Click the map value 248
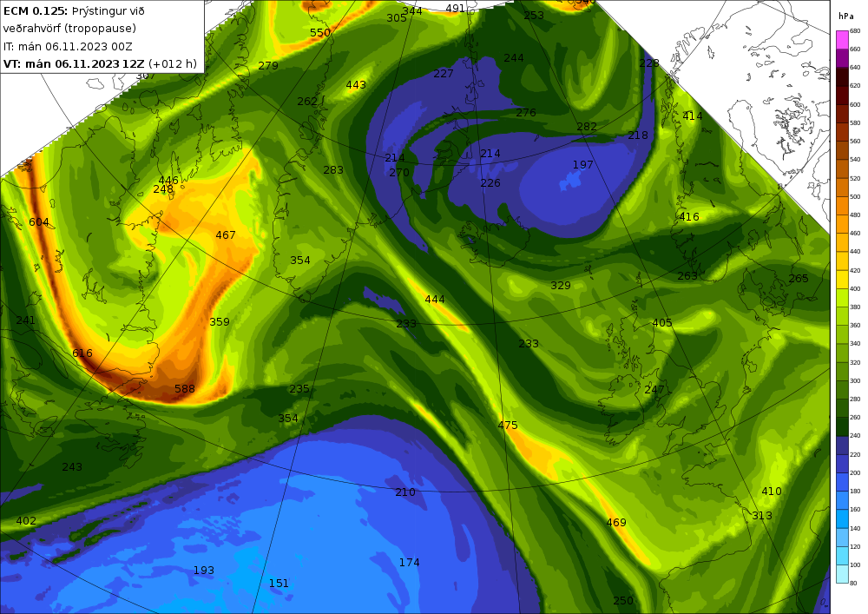 coord(163,189)
